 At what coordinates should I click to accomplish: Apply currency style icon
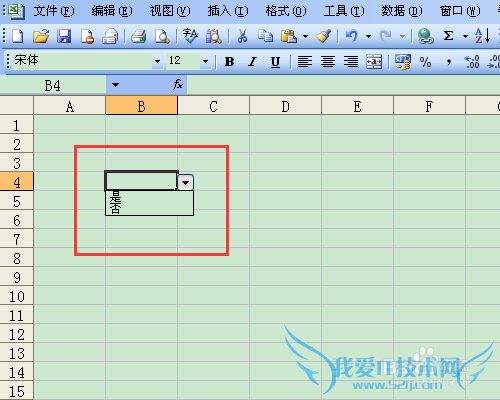[403, 62]
